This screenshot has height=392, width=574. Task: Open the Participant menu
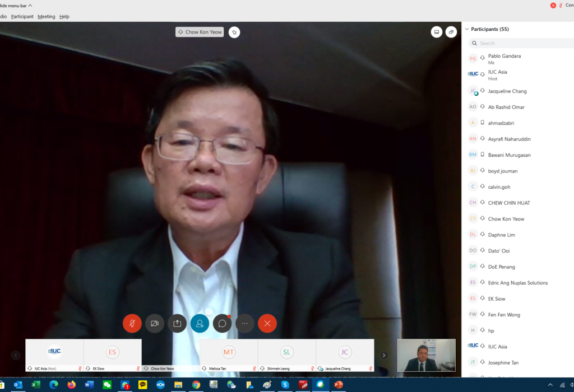click(22, 16)
